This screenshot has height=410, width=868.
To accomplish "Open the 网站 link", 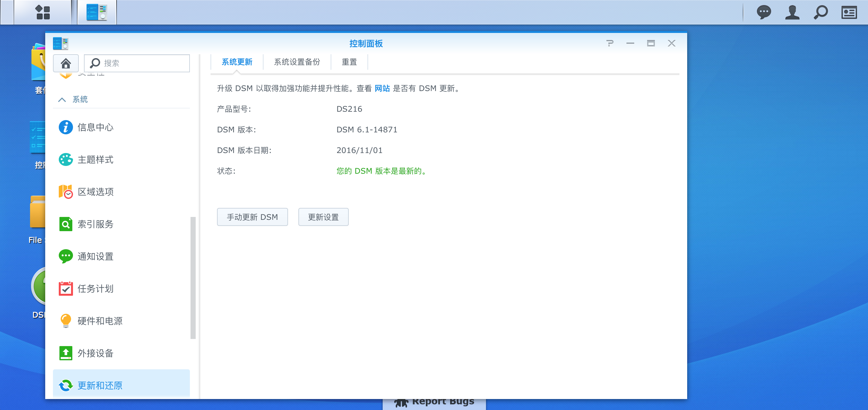I will click(x=382, y=88).
